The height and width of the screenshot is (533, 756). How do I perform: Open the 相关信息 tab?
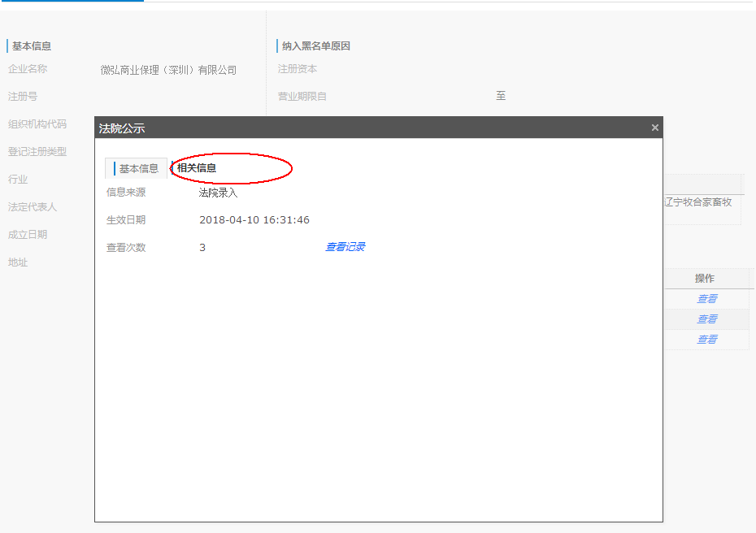[197, 168]
